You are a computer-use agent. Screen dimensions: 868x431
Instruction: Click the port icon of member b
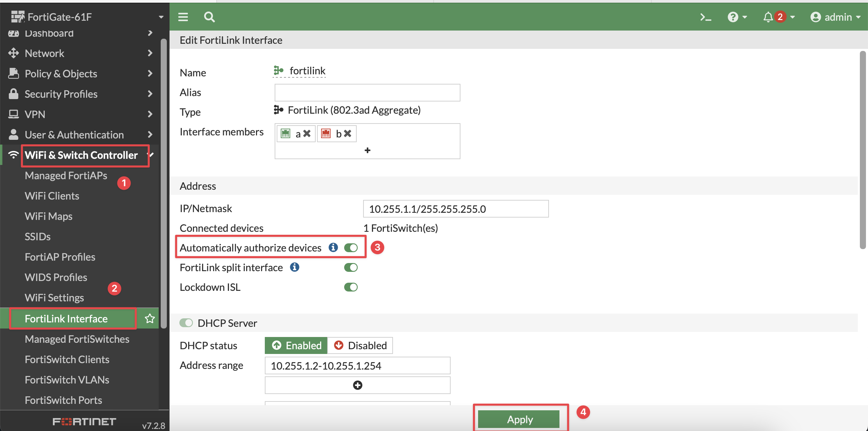point(326,134)
